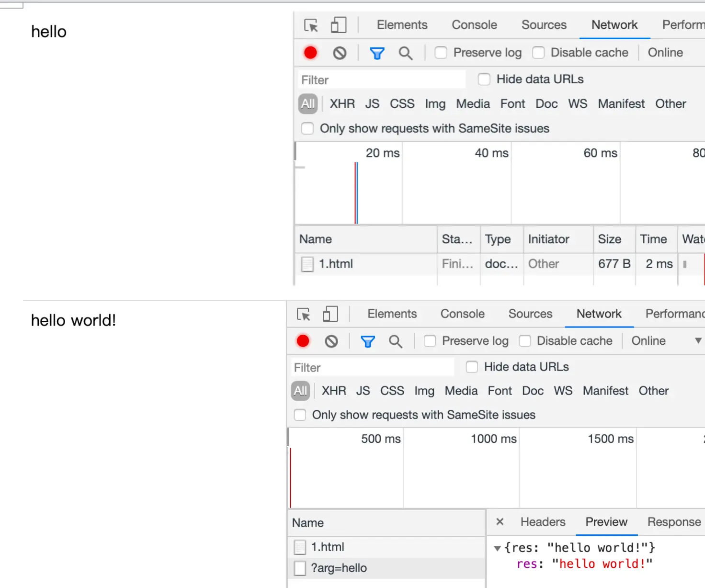Viewport: 705px width, 588px height.
Task: Click the 1.html file icon in upper request table
Action: (x=307, y=264)
